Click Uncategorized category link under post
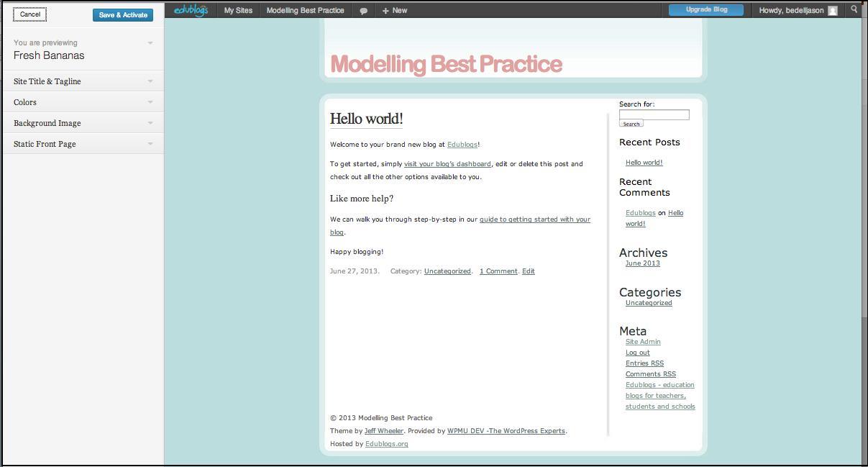Screen dimensions: 868x467 click(447, 271)
